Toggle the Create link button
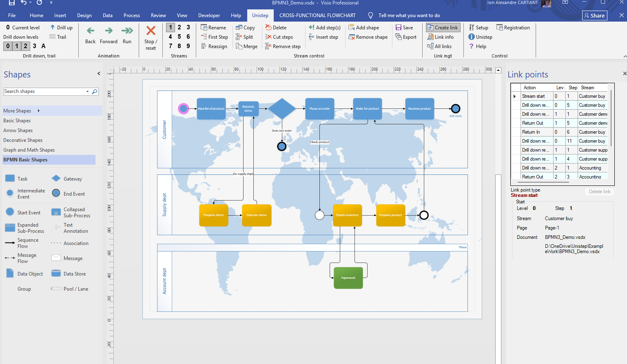The width and height of the screenshot is (627, 364). pos(443,28)
